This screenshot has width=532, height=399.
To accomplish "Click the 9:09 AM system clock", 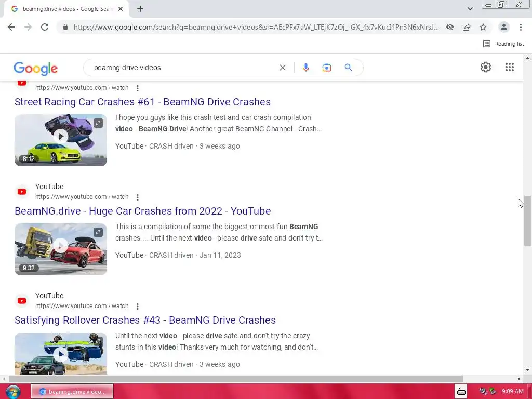I will pyautogui.click(x=513, y=392).
